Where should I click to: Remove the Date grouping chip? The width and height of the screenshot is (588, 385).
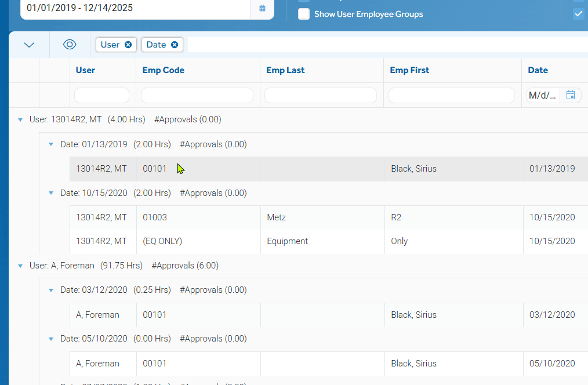175,45
